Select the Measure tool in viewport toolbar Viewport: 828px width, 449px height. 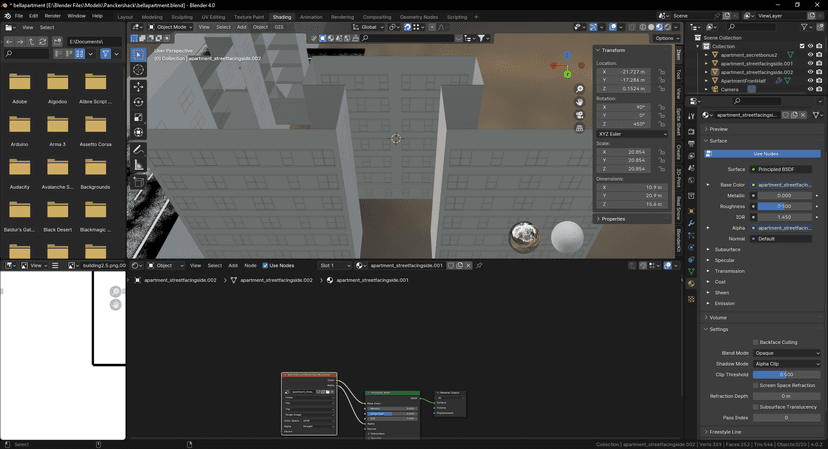click(x=138, y=165)
